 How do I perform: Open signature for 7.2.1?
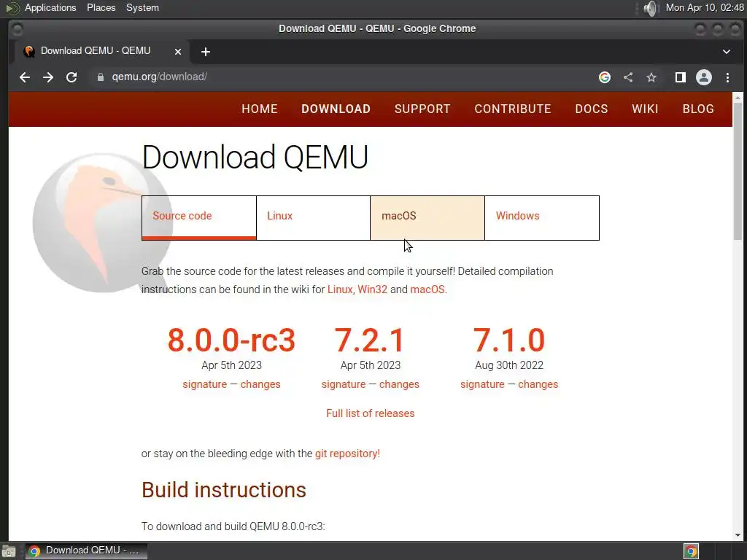point(344,384)
